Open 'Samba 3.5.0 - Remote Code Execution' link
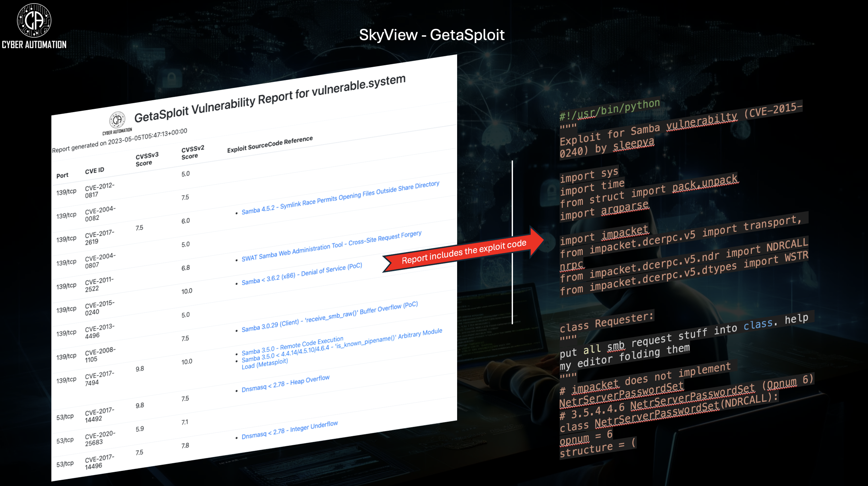868x486 pixels. 292,345
